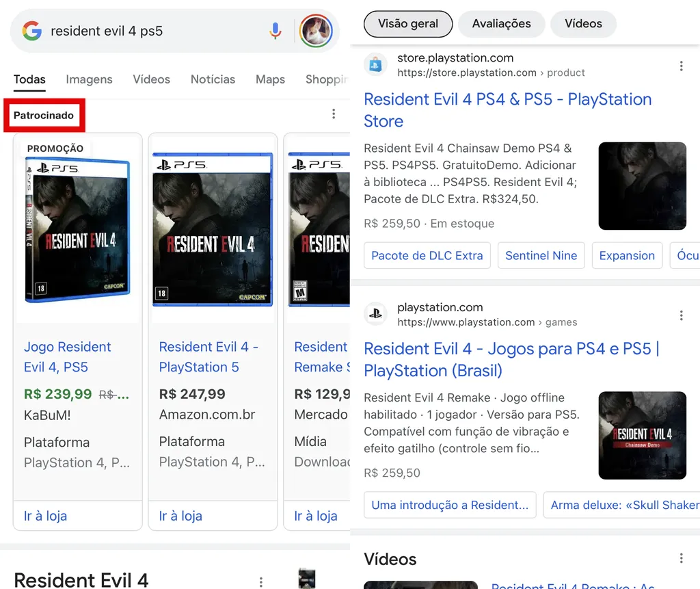Open Resident Evil 4 PS4 & PS5 PlayStation Store result
The width and height of the screenshot is (700, 589).
pyautogui.click(x=508, y=110)
